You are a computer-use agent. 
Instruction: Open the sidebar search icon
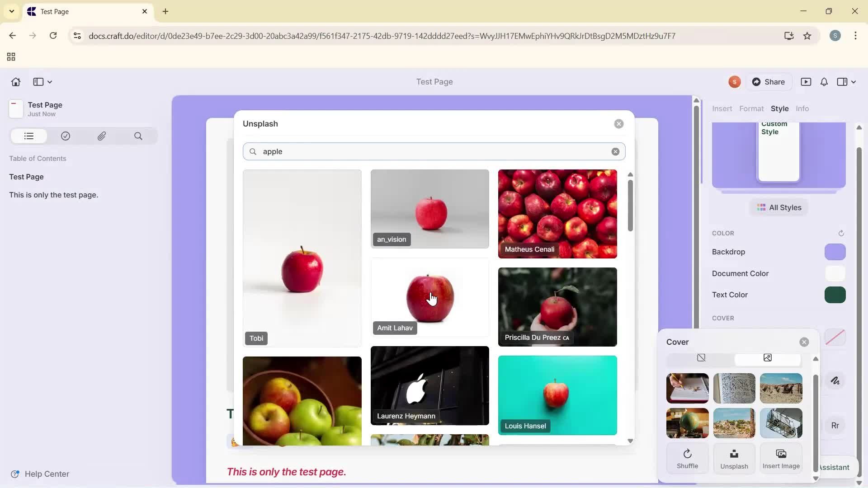(x=138, y=136)
